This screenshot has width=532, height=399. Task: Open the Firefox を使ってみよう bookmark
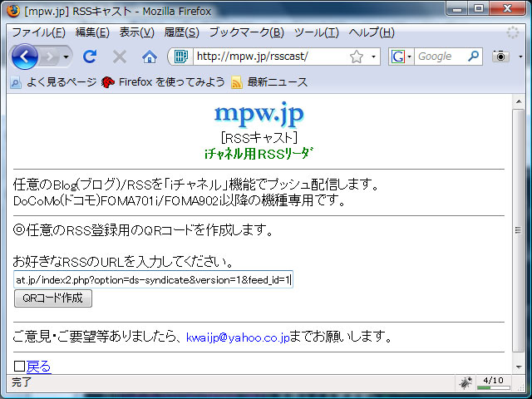point(163,82)
